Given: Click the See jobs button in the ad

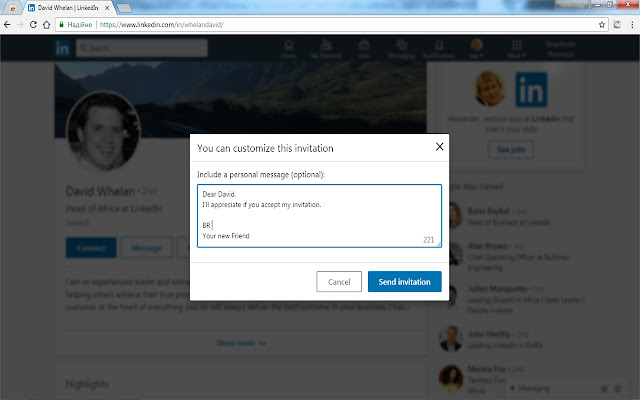Looking at the screenshot, I should 511,149.
